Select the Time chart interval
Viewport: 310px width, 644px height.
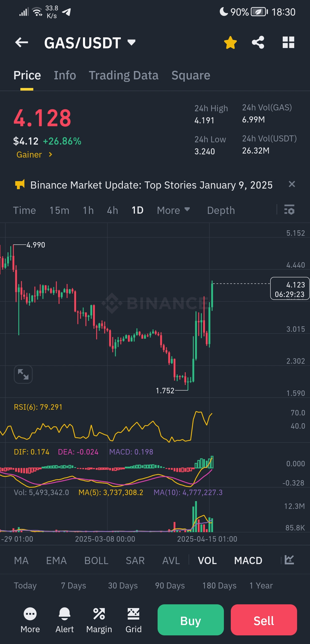(x=24, y=210)
